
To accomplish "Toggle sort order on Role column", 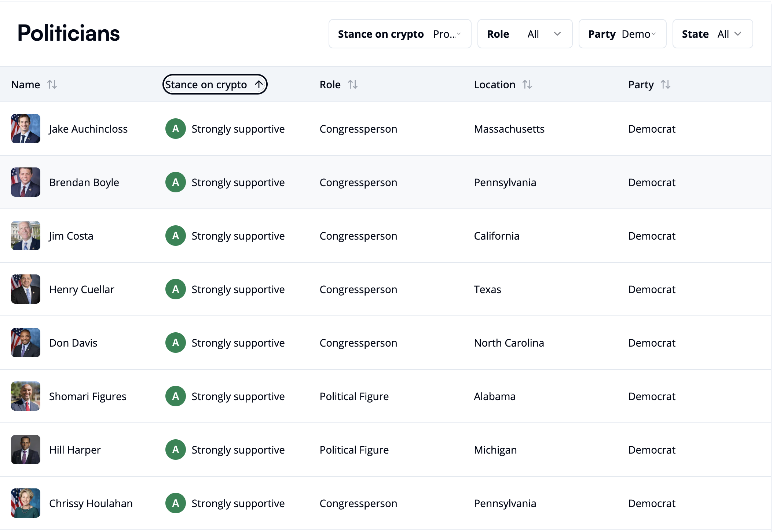I will [353, 84].
